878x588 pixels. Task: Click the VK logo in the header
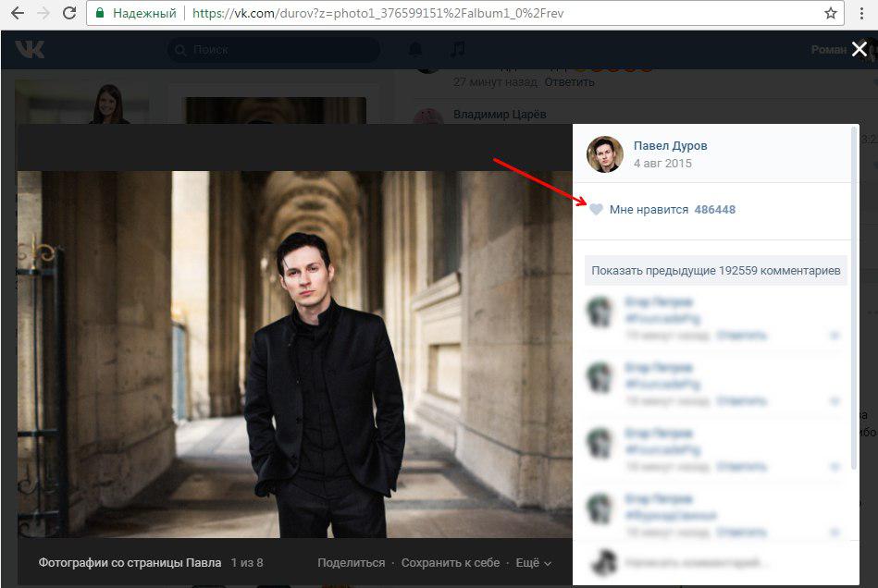coord(30,50)
